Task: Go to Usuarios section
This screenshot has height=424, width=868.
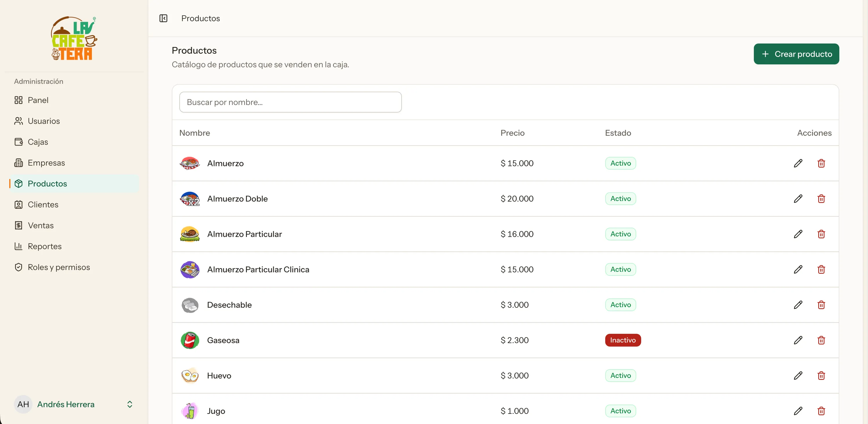Action: point(74,121)
